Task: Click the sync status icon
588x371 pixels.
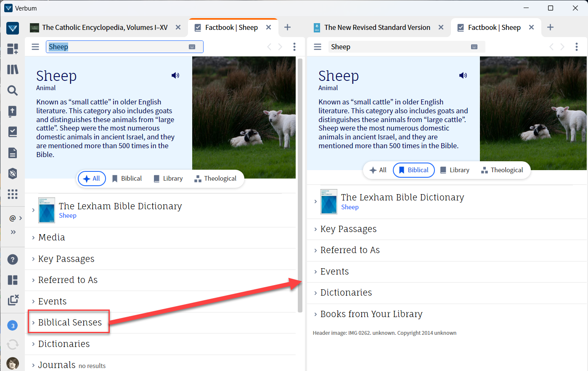Action: tap(13, 344)
